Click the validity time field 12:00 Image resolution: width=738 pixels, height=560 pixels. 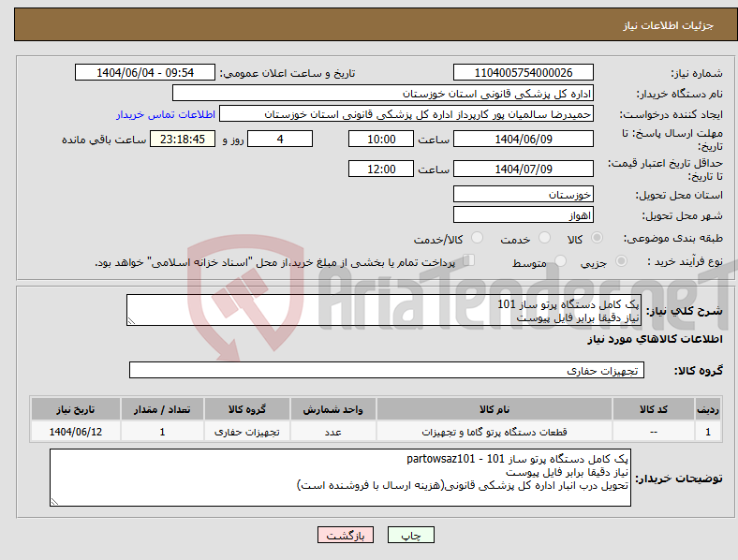click(x=381, y=169)
